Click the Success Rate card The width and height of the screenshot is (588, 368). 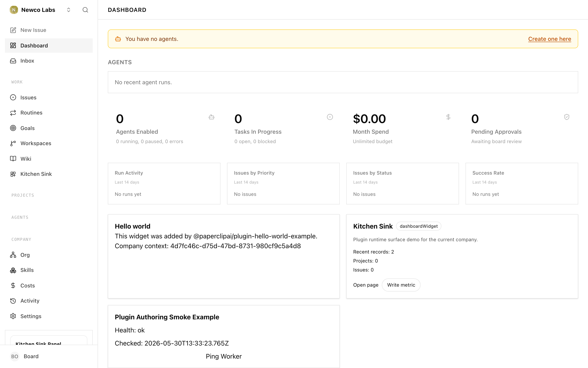pyautogui.click(x=522, y=184)
